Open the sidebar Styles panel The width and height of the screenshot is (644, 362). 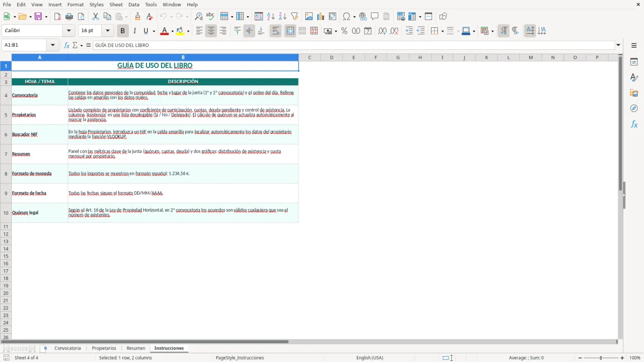[634, 77]
